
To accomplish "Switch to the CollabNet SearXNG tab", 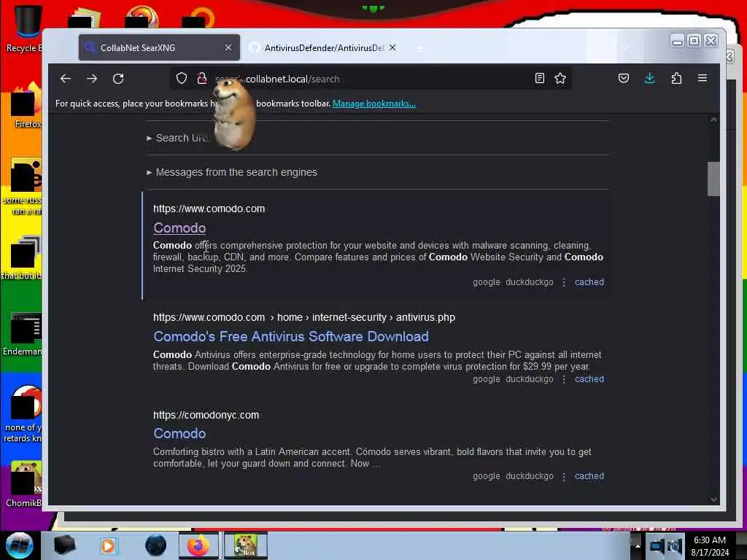I will (159, 47).
